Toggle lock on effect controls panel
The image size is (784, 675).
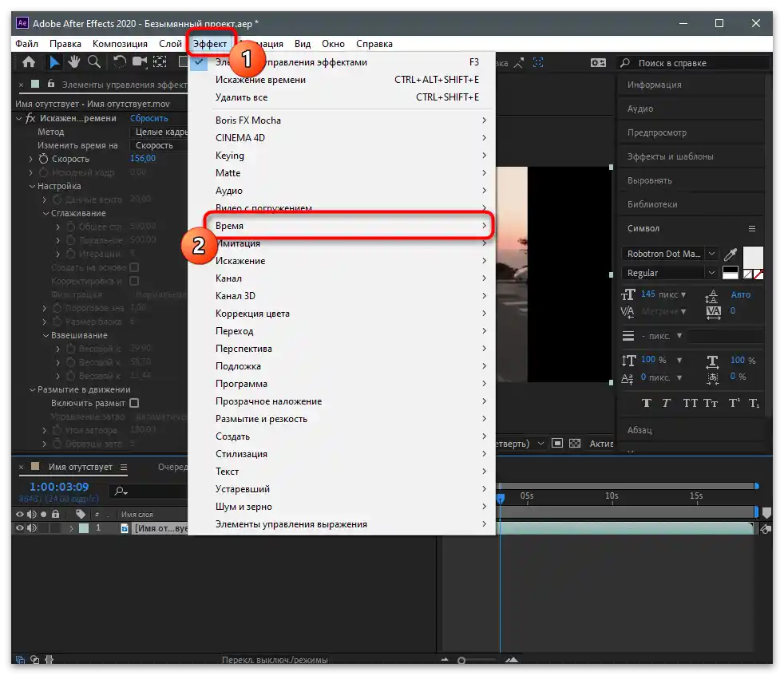tap(50, 84)
